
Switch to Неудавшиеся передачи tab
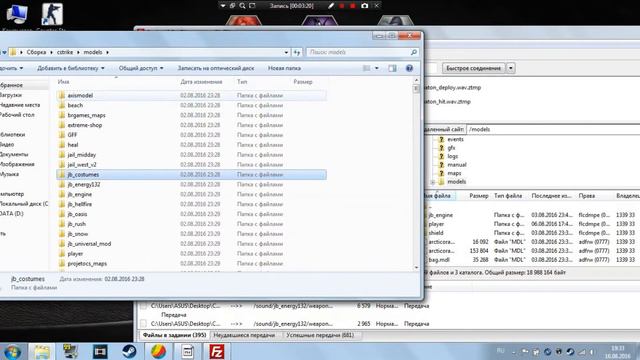(x=244, y=335)
